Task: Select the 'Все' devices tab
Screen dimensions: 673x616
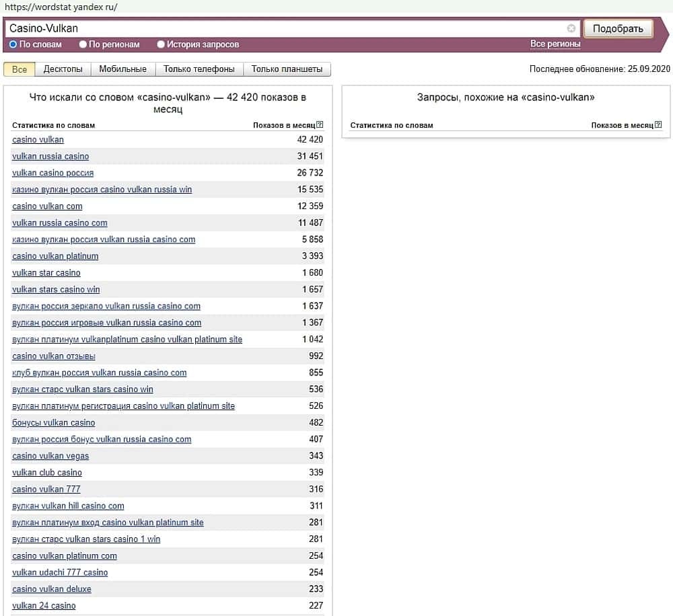Action: pos(20,69)
